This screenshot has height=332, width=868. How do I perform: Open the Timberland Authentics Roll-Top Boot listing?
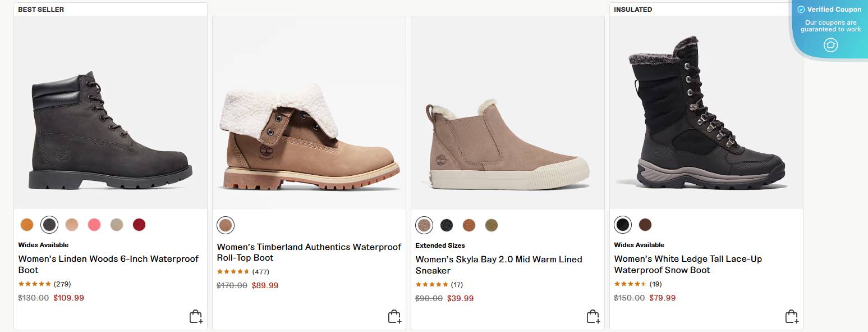309,252
